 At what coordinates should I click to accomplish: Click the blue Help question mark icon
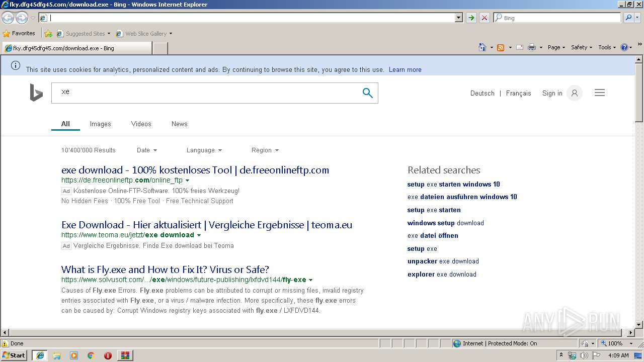(x=624, y=47)
